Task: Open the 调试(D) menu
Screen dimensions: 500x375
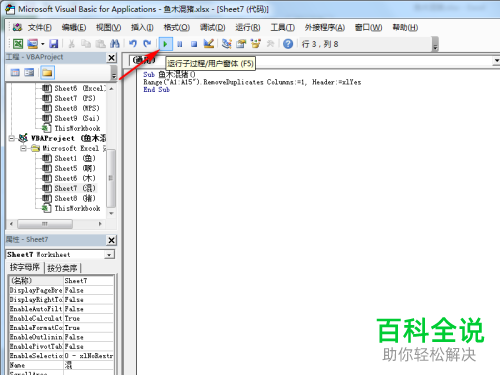Action: (x=213, y=27)
